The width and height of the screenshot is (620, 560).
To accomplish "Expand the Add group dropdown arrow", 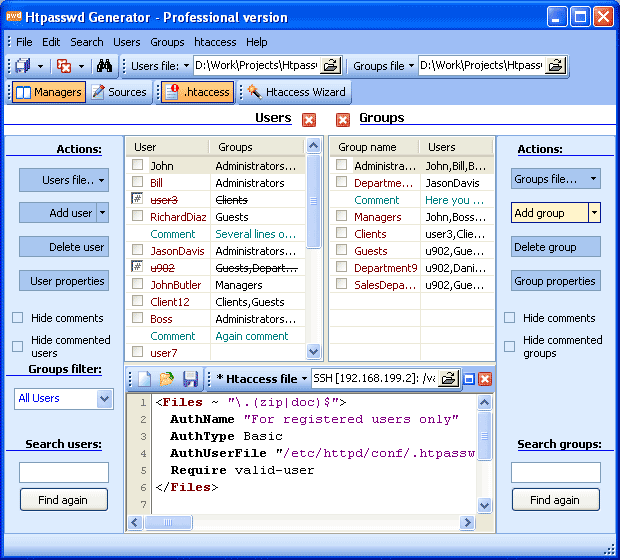I will tap(594, 213).
